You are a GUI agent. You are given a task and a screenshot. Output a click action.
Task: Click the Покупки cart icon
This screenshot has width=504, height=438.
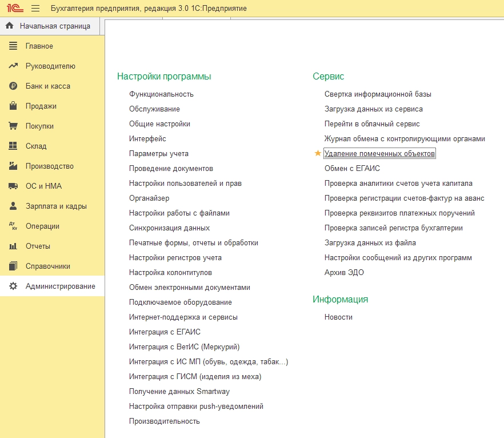13,126
